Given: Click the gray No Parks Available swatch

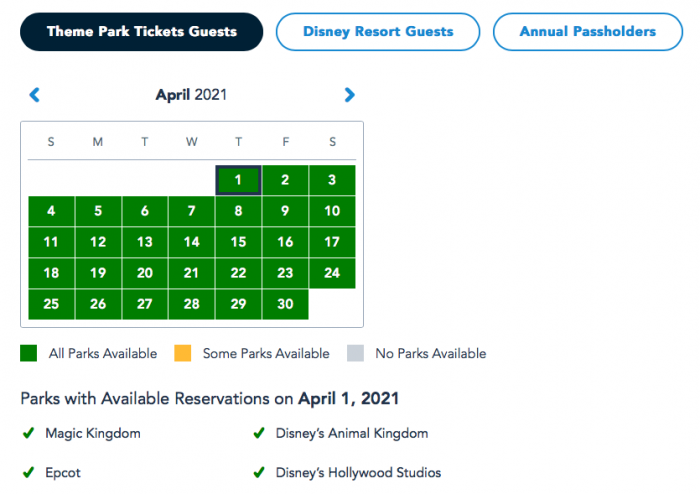Looking at the screenshot, I should tap(356, 353).
